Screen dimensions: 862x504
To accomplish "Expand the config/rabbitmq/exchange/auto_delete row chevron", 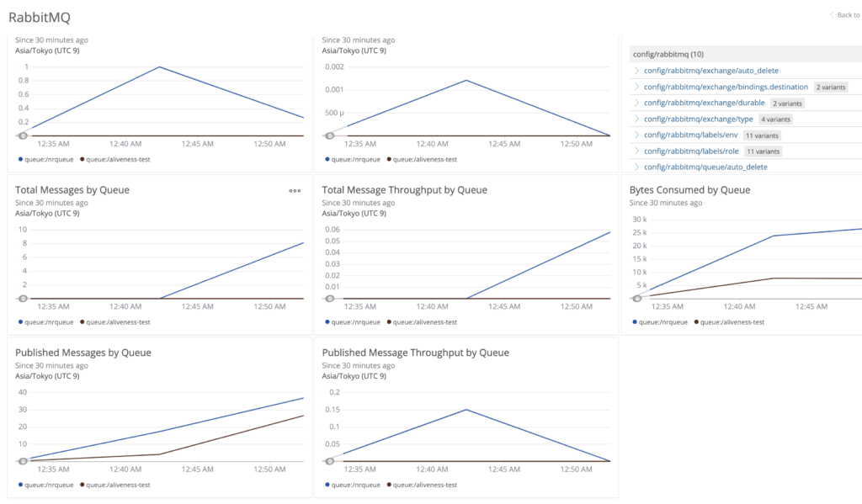I will click(x=636, y=71).
